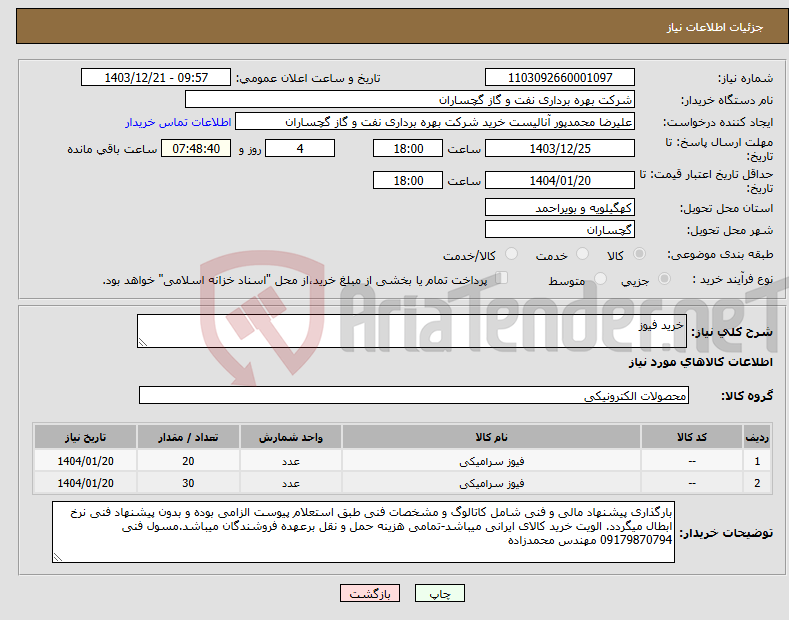789x620 pixels.
Task: Click quantity 30 in row 2
Action: point(188,483)
